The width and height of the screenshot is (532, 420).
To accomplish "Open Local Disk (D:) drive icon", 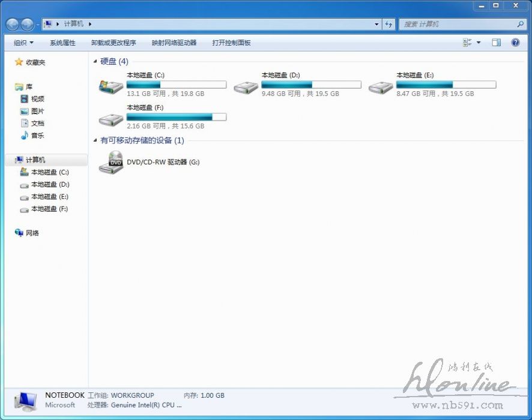I will (x=246, y=86).
